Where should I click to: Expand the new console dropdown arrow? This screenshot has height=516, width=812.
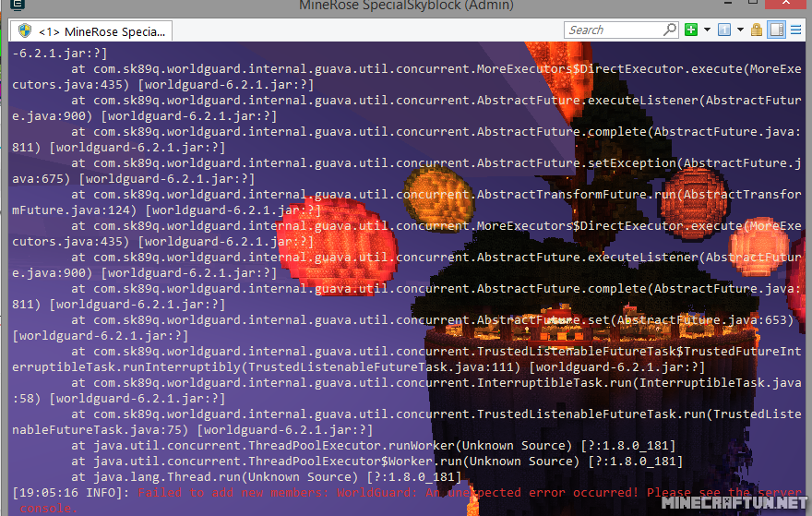tap(707, 30)
